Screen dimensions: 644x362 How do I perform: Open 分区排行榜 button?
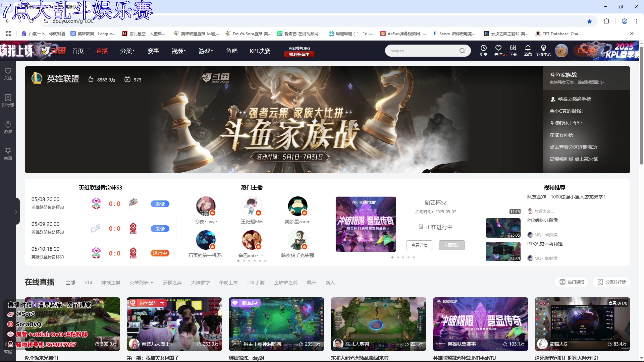611,282
